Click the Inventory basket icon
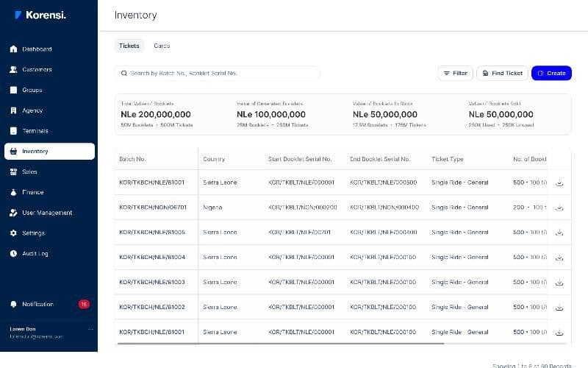Image resolution: width=588 pixels, height=368 pixels. point(13,152)
